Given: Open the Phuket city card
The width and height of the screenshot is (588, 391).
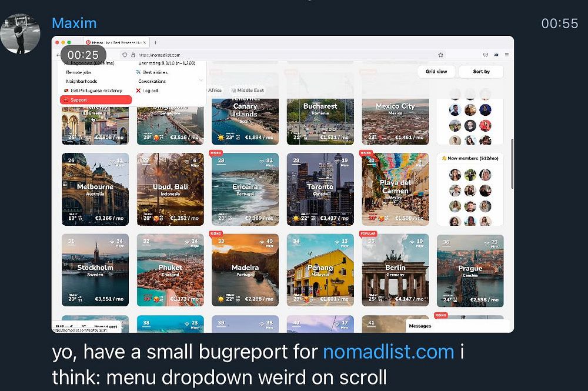Looking at the screenshot, I should (x=171, y=270).
